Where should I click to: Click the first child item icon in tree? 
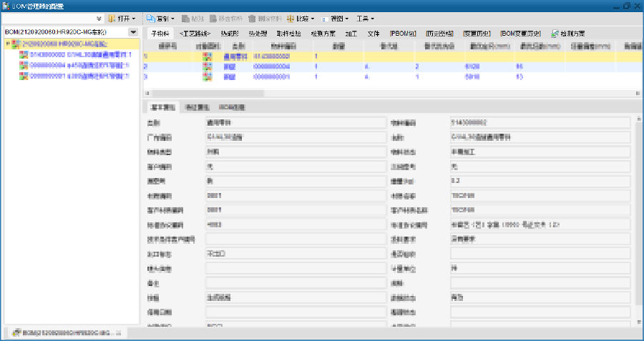tap(24, 54)
